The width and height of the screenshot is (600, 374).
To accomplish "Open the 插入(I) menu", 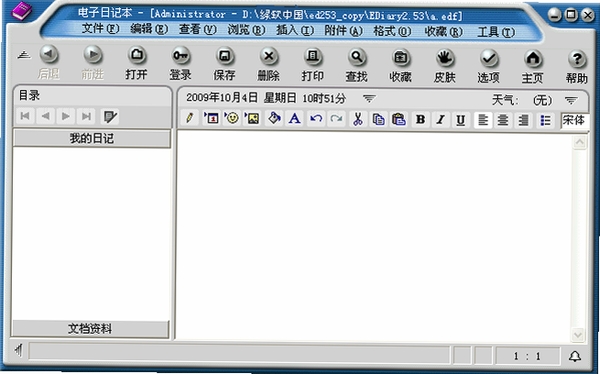I will tap(295, 30).
